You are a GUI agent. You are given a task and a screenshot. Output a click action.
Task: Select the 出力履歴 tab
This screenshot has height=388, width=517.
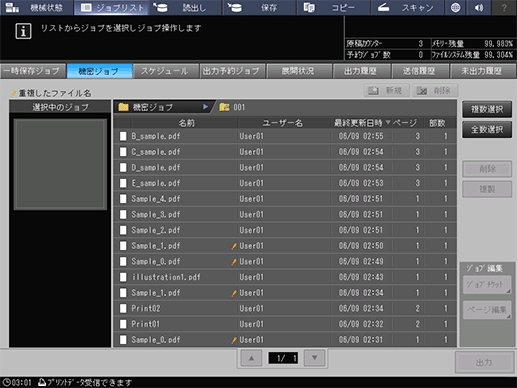(361, 71)
